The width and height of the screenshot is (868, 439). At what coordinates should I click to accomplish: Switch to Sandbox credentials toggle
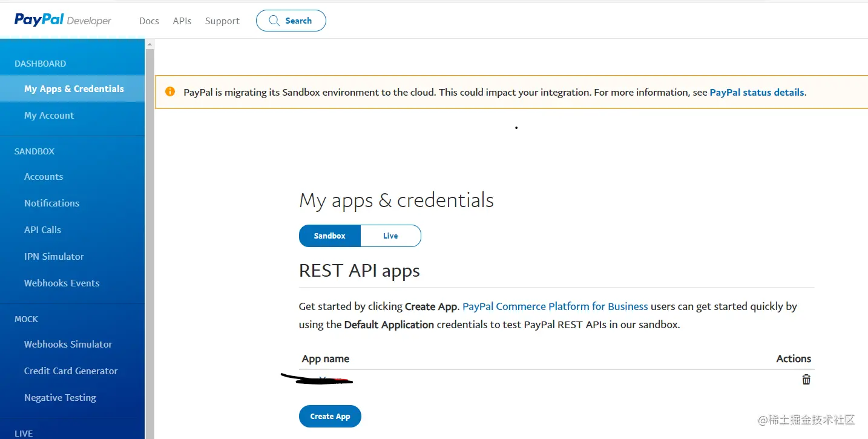pyautogui.click(x=329, y=236)
